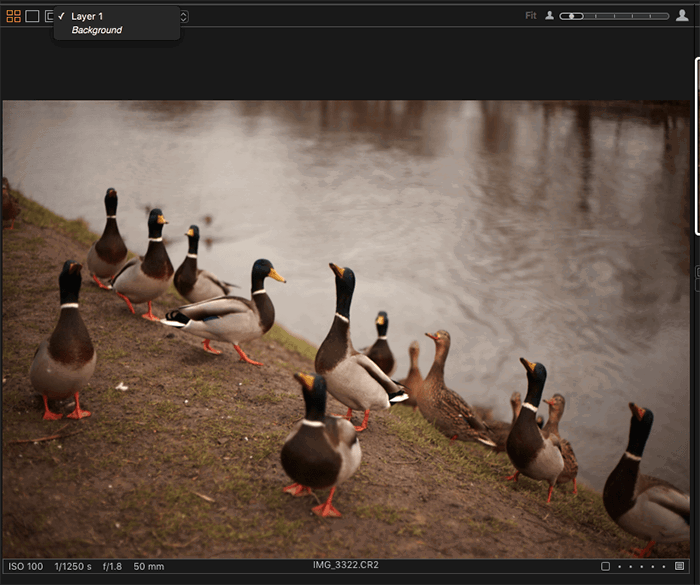Click the side panel handle on right edge
The image size is (700, 585).
click(x=697, y=272)
